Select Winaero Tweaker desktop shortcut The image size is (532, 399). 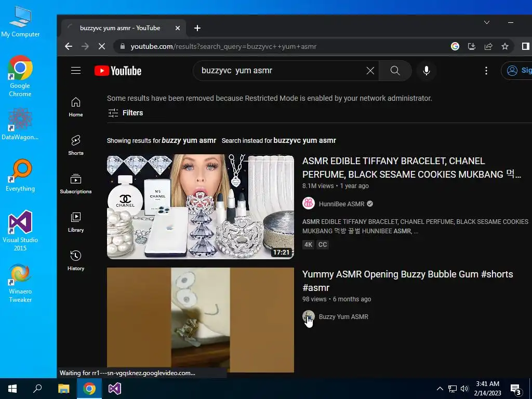tap(20, 283)
